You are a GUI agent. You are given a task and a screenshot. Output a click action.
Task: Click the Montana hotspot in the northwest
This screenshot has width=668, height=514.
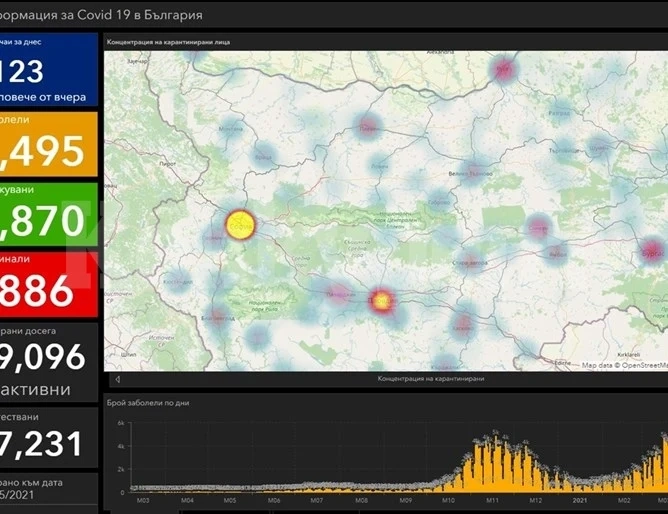(230, 129)
